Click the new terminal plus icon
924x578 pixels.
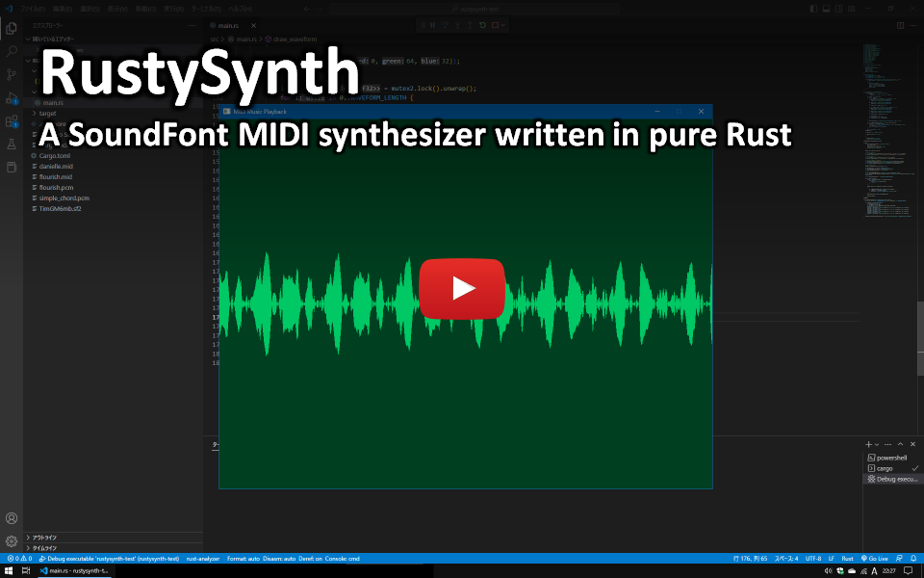(x=868, y=444)
